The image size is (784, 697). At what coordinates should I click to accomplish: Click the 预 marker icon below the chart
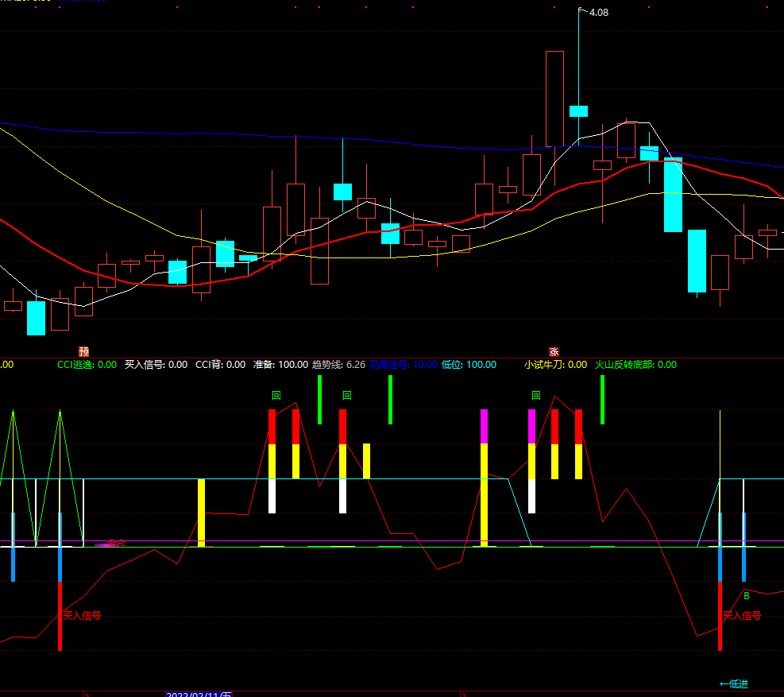[x=84, y=352]
